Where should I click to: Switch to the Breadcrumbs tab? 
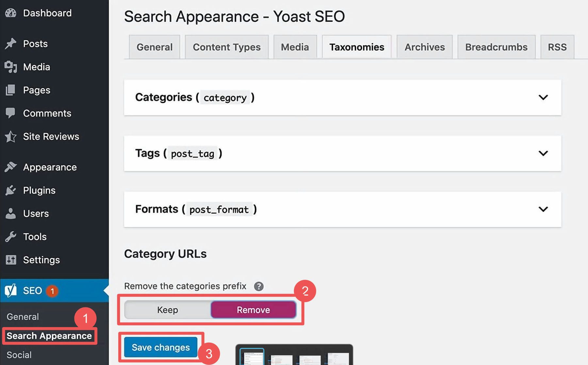tap(496, 47)
